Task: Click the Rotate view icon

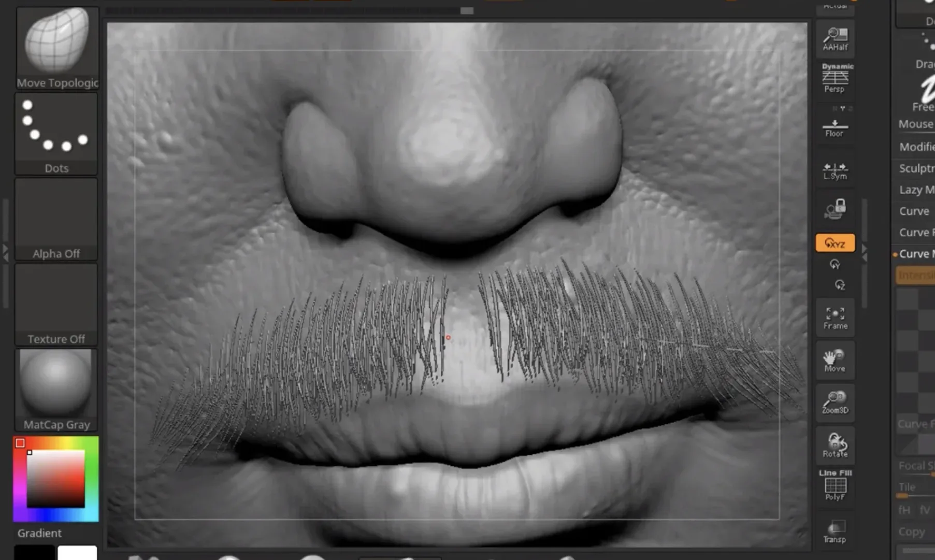Action: point(835,446)
